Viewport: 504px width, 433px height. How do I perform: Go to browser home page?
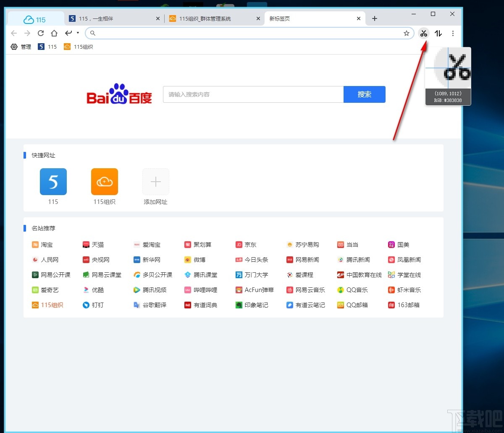pos(54,33)
